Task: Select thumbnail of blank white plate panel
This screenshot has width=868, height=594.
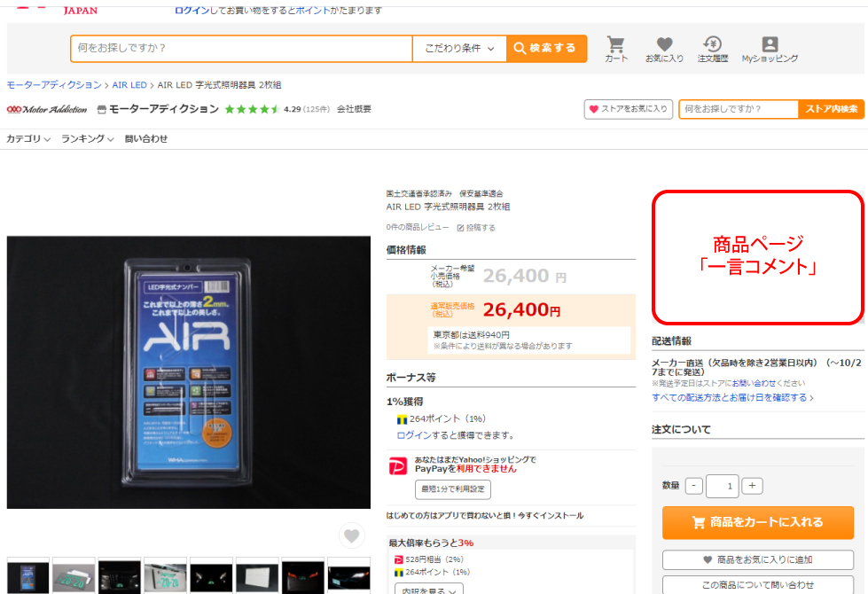Action: pyautogui.click(x=257, y=576)
